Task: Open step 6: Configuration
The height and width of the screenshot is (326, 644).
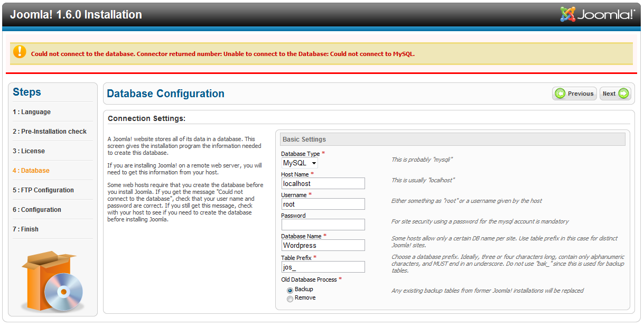Action: click(37, 210)
